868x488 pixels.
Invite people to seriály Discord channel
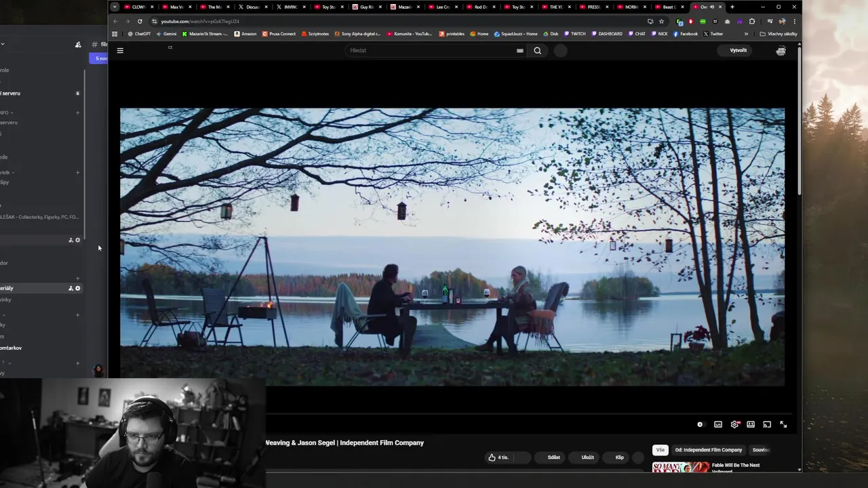pos(71,289)
